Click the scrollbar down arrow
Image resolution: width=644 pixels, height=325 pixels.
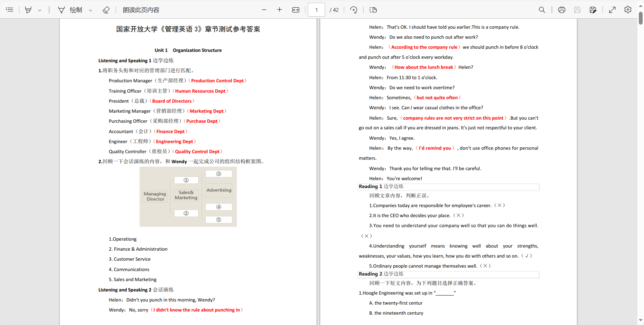point(641,321)
